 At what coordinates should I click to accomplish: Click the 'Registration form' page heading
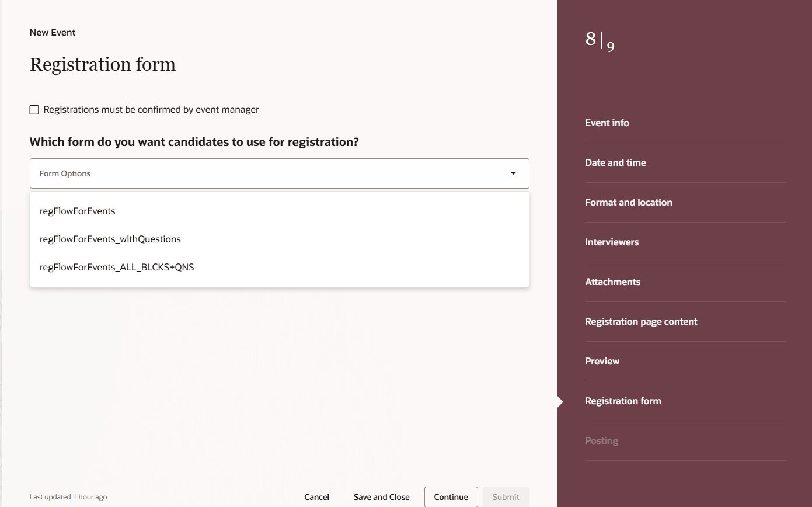point(103,64)
